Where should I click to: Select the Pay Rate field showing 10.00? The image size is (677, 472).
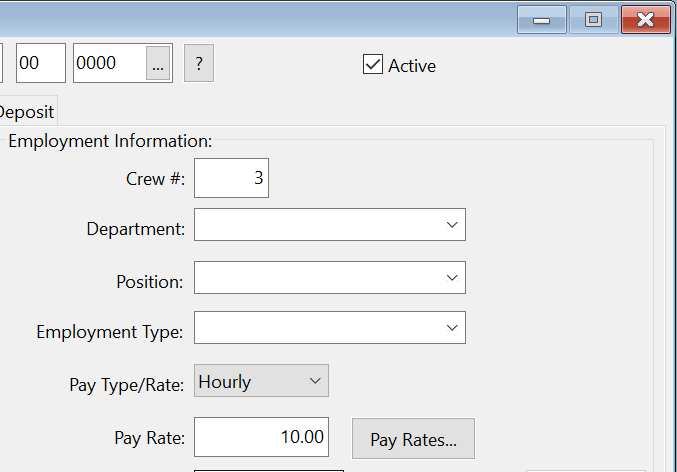[261, 437]
